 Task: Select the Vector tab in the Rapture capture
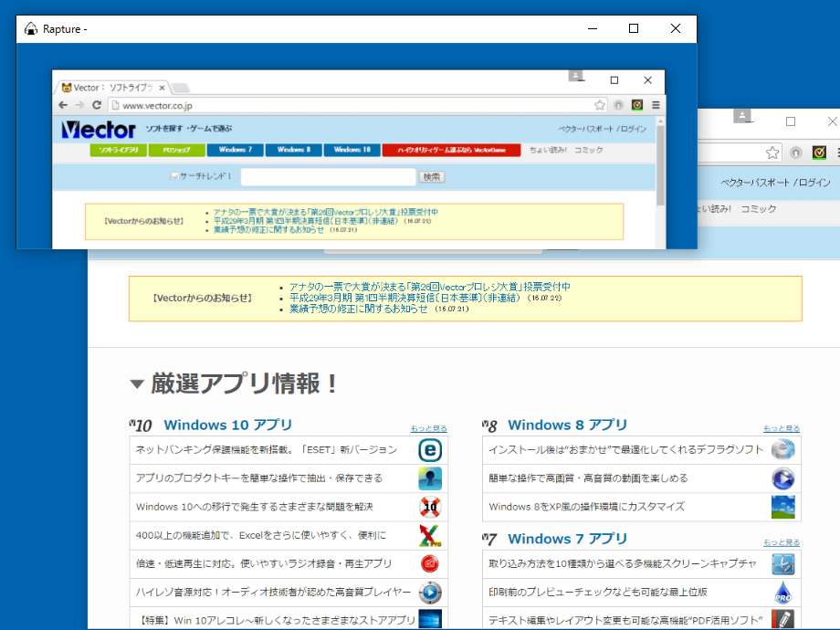(x=113, y=88)
